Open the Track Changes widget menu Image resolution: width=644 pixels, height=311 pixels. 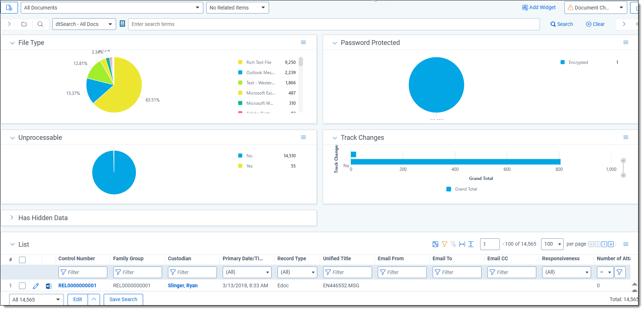tap(625, 138)
